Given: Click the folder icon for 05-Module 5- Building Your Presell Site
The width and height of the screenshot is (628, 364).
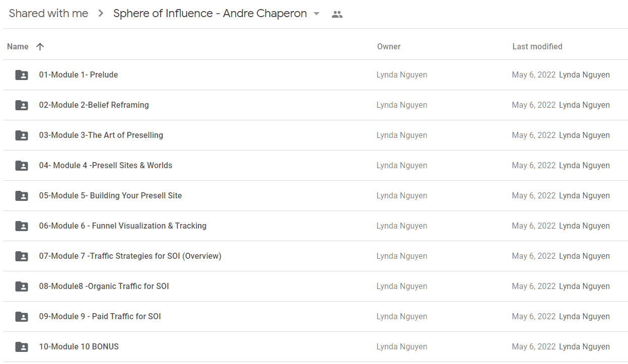Looking at the screenshot, I should (22, 196).
